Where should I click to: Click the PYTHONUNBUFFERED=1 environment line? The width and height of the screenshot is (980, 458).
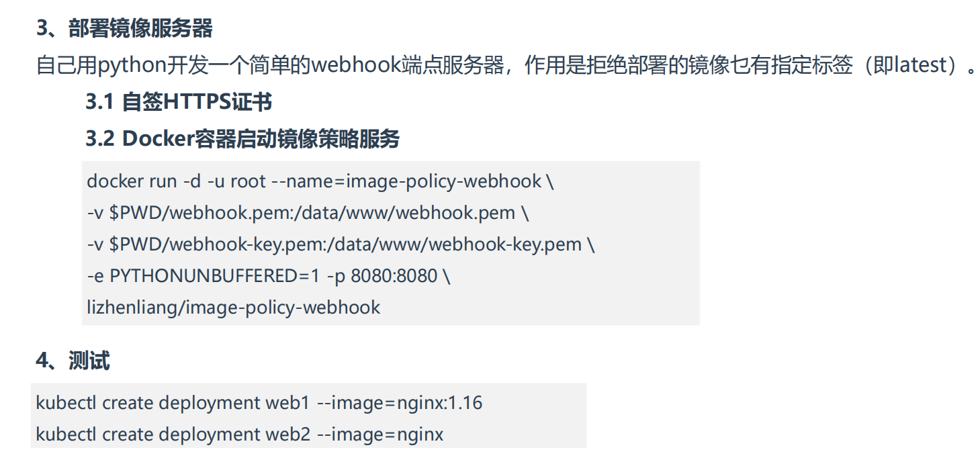pyautogui.click(x=268, y=276)
